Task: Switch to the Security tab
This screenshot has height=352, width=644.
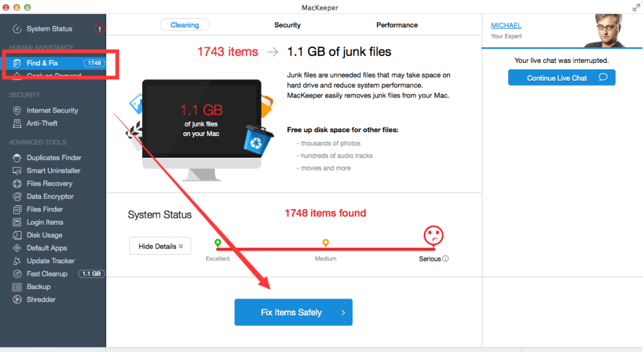Action: [x=287, y=25]
